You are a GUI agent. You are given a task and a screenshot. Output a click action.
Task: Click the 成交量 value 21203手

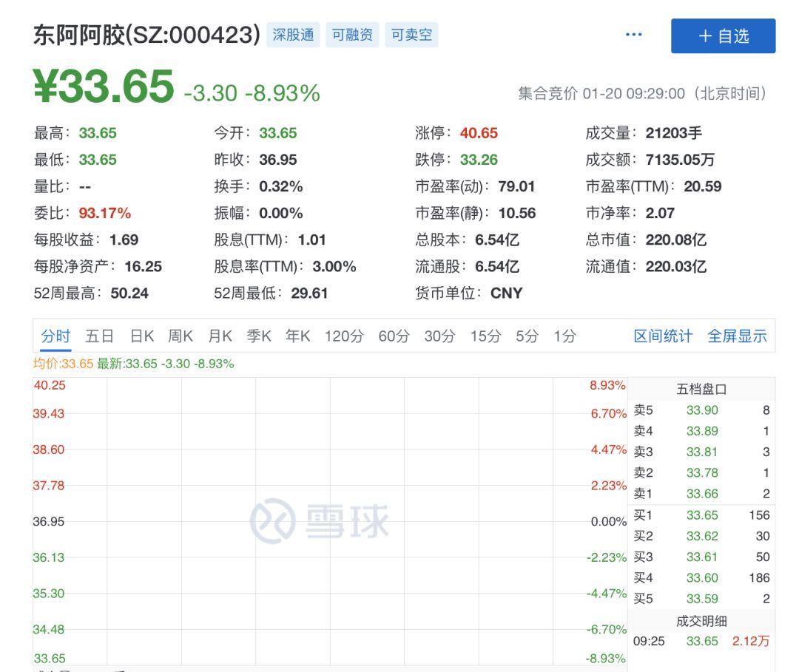coord(674,133)
